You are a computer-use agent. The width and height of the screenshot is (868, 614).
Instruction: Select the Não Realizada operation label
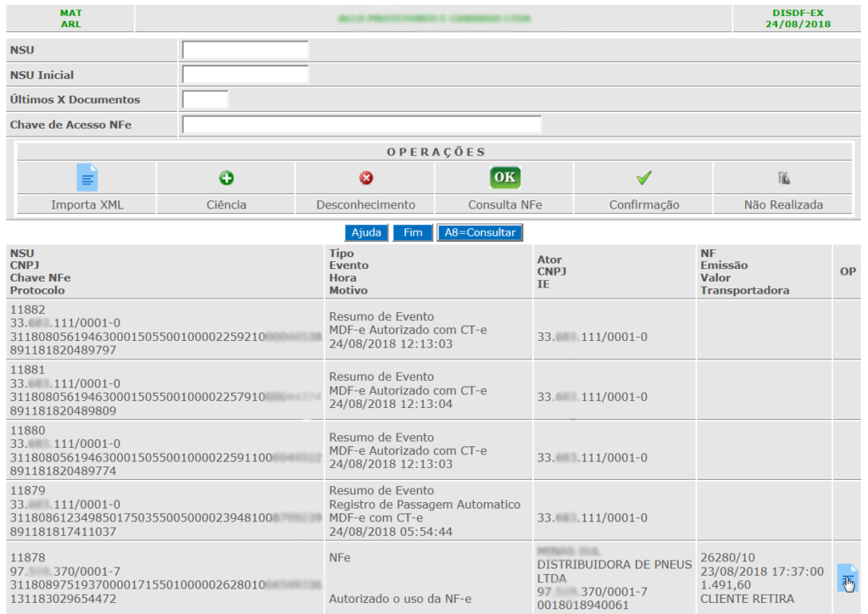783,204
